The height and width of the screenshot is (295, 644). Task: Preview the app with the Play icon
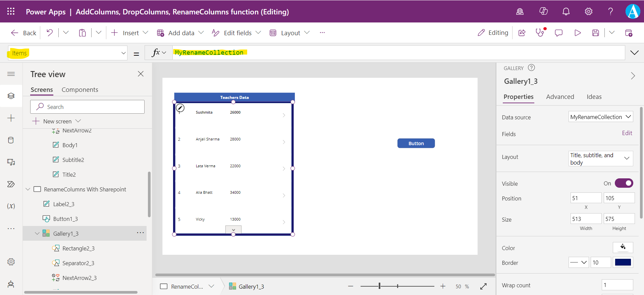pyautogui.click(x=577, y=33)
